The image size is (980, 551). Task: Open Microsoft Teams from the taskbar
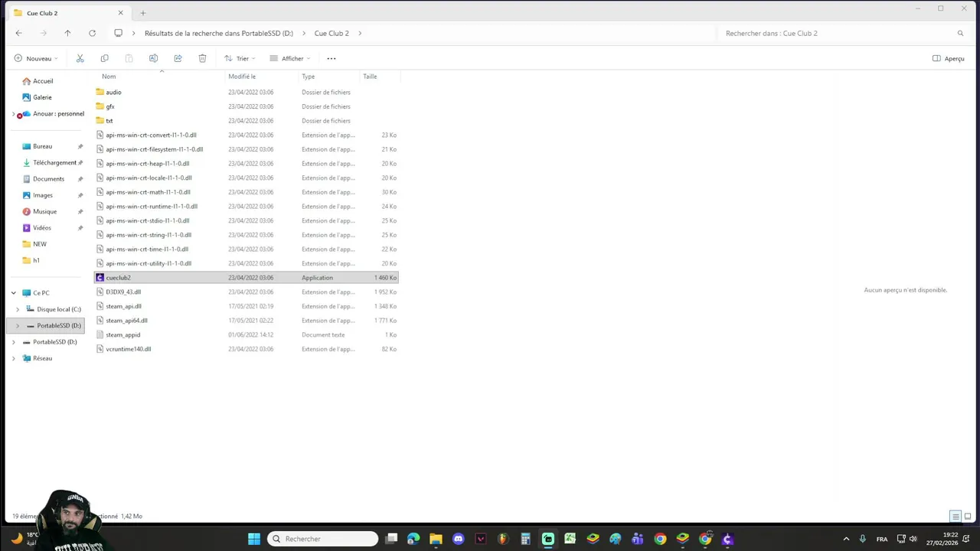[x=638, y=539]
